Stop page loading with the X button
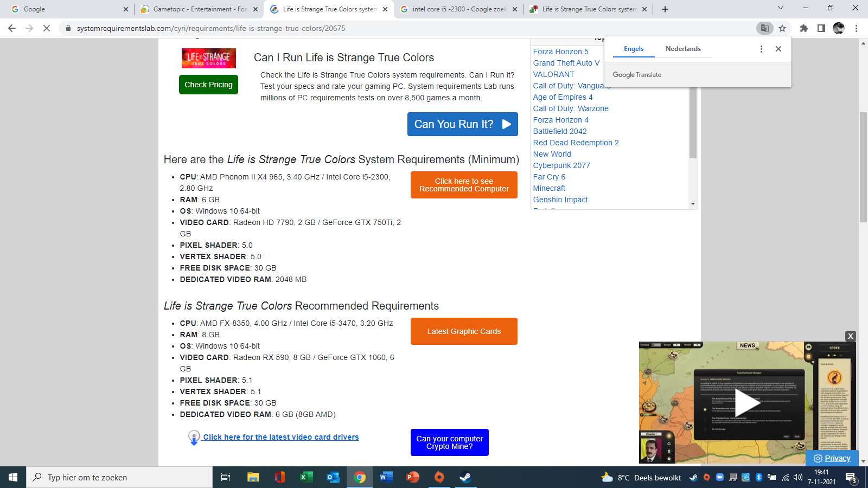Image resolution: width=868 pixels, height=488 pixels. [x=47, y=28]
